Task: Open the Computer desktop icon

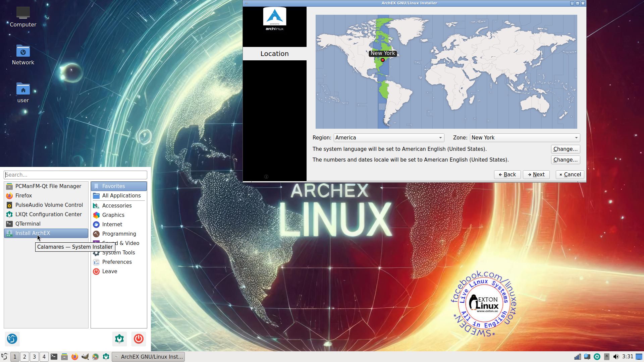Action: pyautogui.click(x=23, y=17)
